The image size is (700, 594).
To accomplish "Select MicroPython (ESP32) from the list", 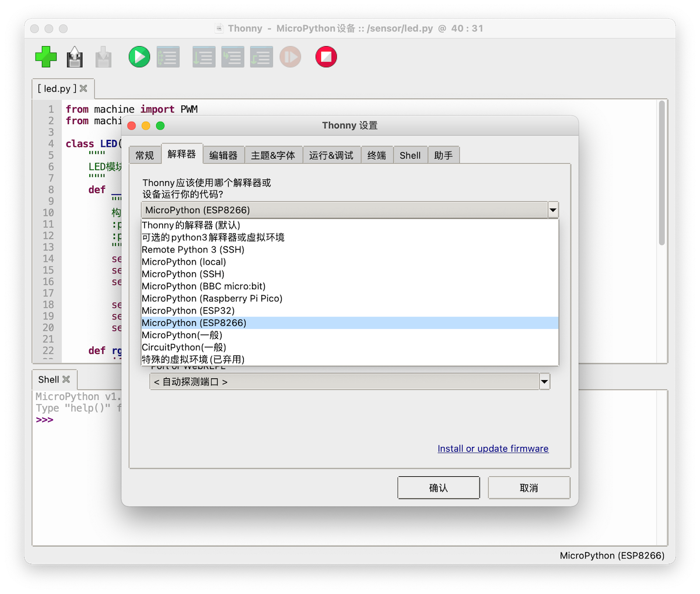I will pos(188,311).
